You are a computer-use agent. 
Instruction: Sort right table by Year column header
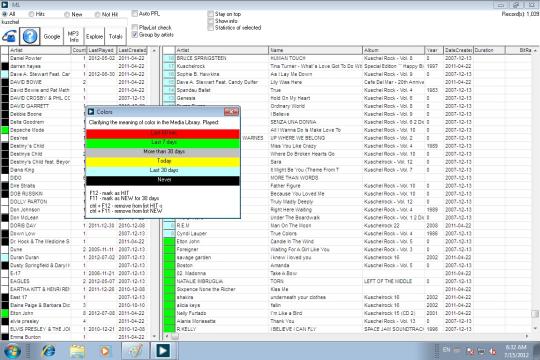[x=434, y=50]
